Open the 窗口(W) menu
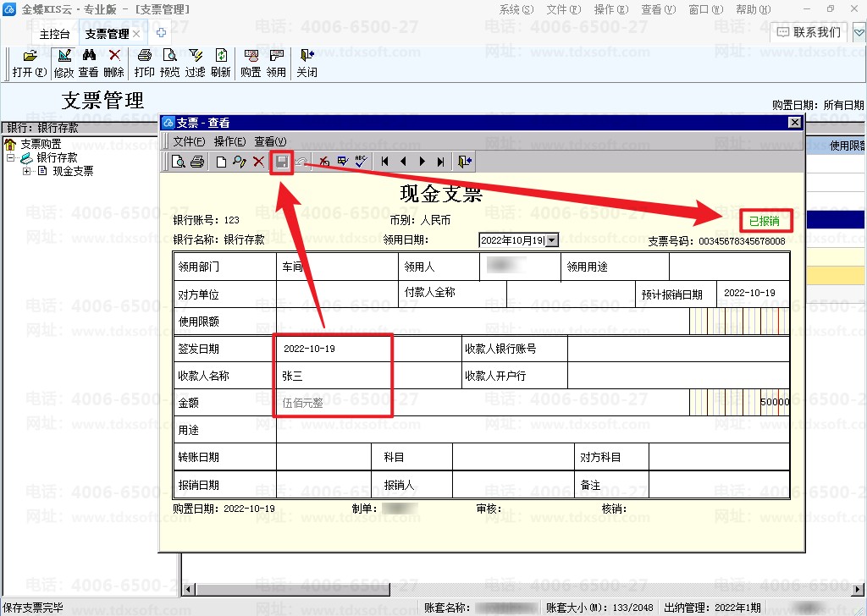Image resolution: width=867 pixels, height=616 pixels. click(x=705, y=9)
